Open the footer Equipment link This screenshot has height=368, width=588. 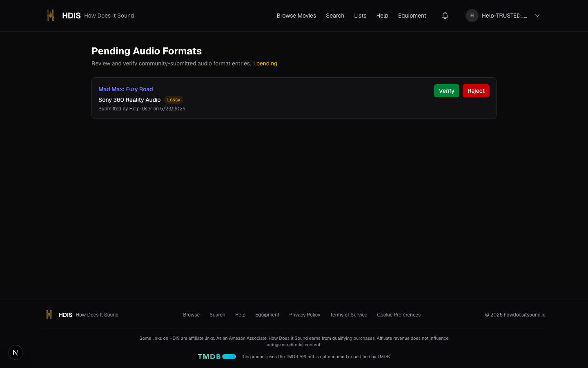click(267, 315)
